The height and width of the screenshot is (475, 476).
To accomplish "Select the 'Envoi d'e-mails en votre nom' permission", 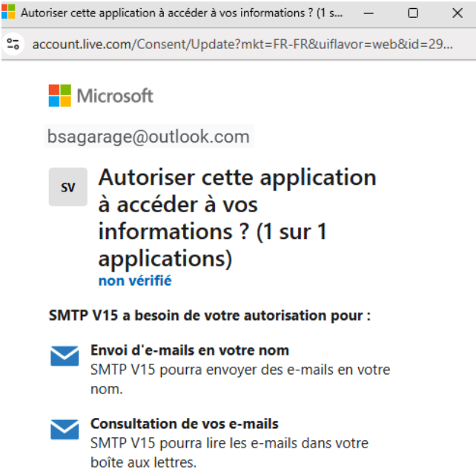I will 189,350.
